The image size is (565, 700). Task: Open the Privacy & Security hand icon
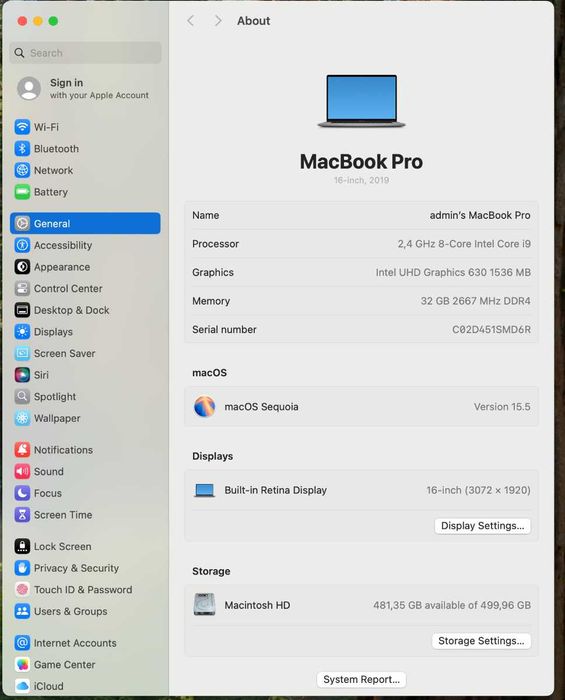(x=22, y=568)
